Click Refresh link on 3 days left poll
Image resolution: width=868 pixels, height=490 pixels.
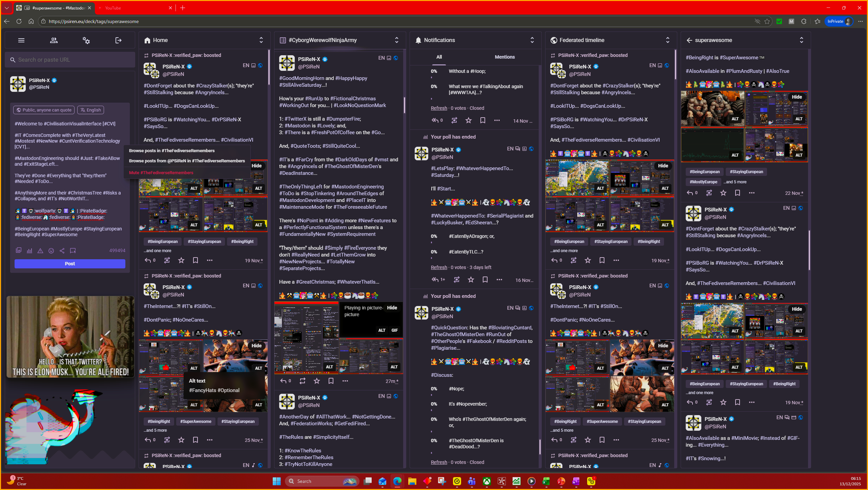[x=439, y=267]
